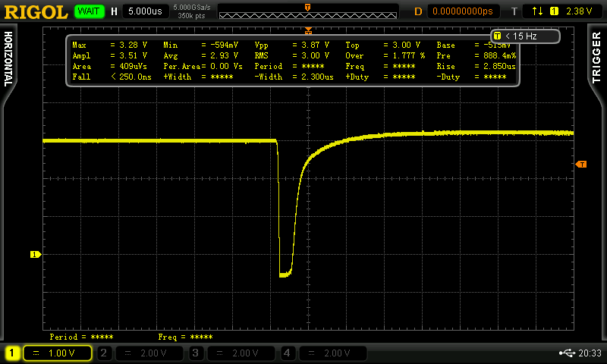607x364 pixels.
Task: Toggle channel 1 yellow number badge
Action: pos(12,353)
